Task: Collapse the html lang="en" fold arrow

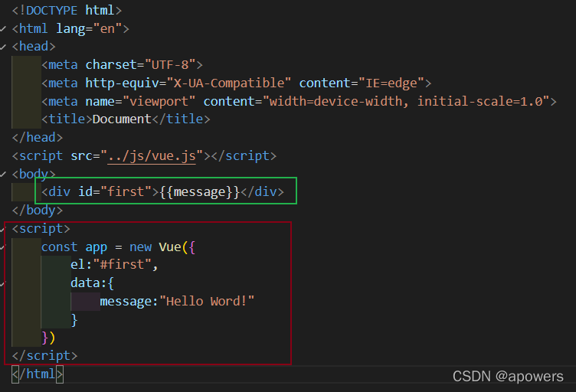Action: pos(3,28)
